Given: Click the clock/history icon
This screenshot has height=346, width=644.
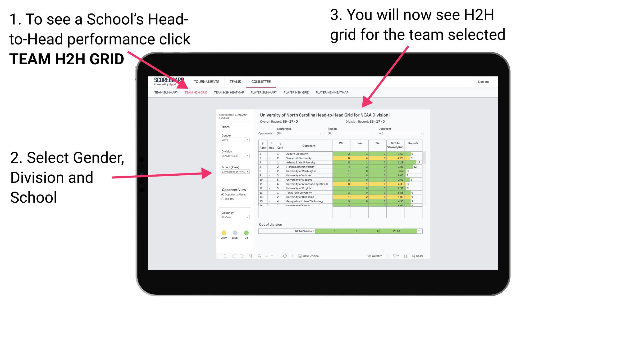Looking at the screenshot, I should [285, 256].
